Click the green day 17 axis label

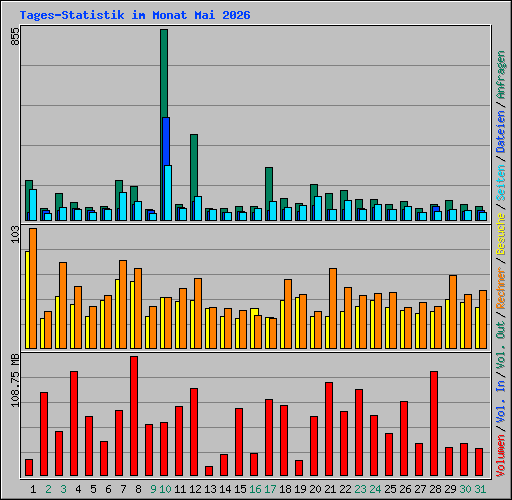pos(270,489)
